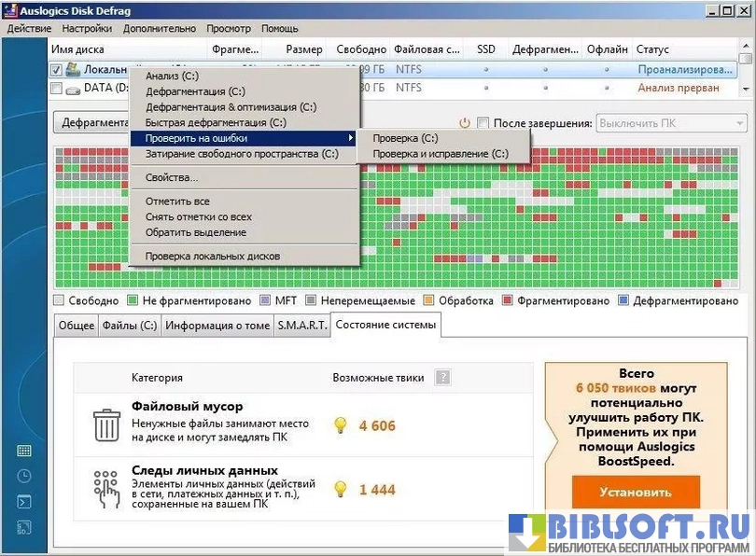Click the help question mark beside Возможные твики
This screenshot has height=556, width=756.
[442, 378]
